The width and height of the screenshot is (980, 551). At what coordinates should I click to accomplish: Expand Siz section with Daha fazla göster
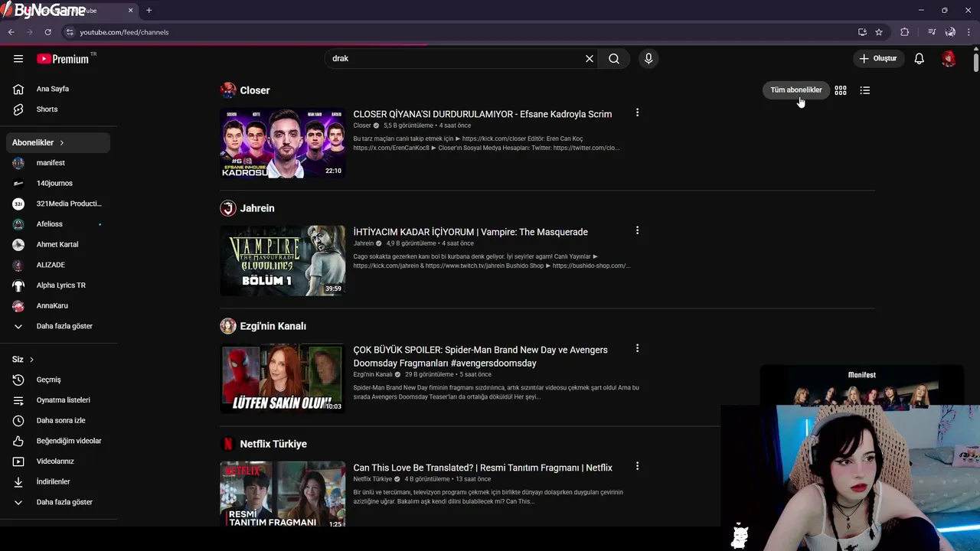click(58, 502)
